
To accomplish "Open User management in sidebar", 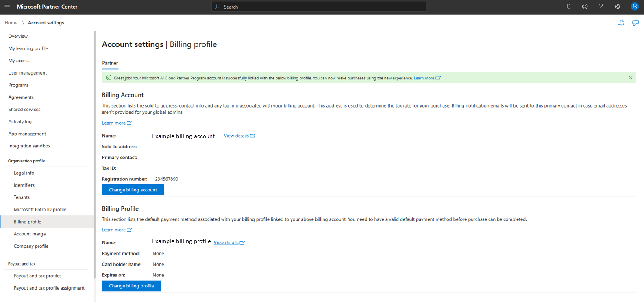I will pyautogui.click(x=28, y=73).
